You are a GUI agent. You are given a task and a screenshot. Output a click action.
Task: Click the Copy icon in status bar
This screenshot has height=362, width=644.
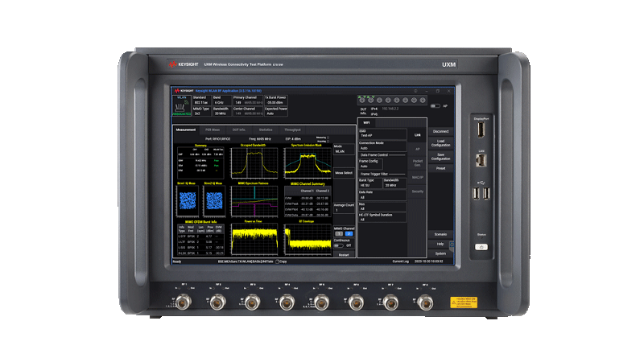(x=277, y=261)
